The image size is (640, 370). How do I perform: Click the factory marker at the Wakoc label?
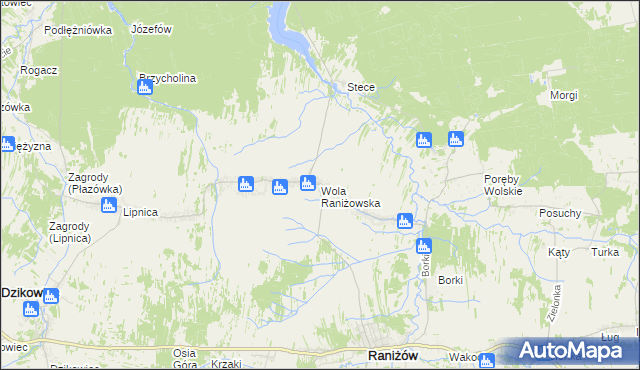pyautogui.click(x=487, y=361)
